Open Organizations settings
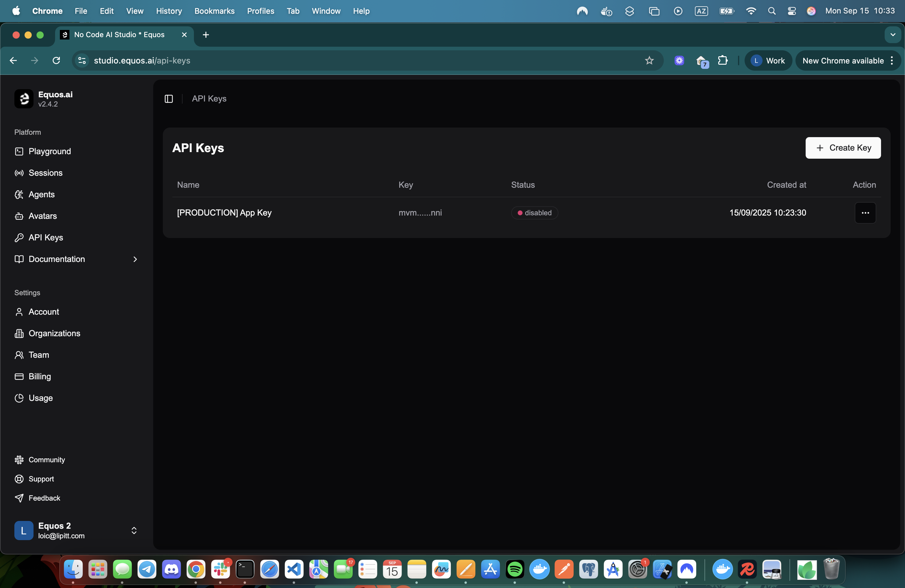The width and height of the screenshot is (905, 588). (x=54, y=334)
